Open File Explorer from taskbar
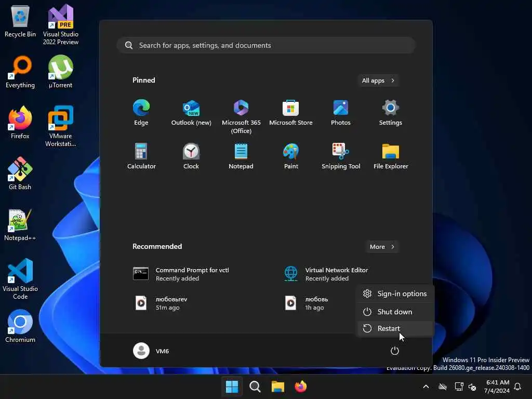Viewport: 532px width, 399px height. 277,387
